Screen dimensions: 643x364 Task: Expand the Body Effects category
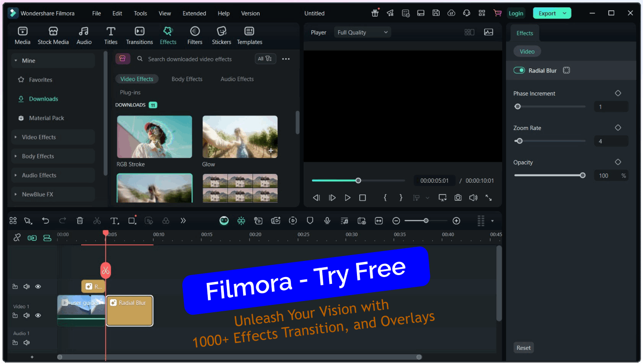[x=53, y=156]
